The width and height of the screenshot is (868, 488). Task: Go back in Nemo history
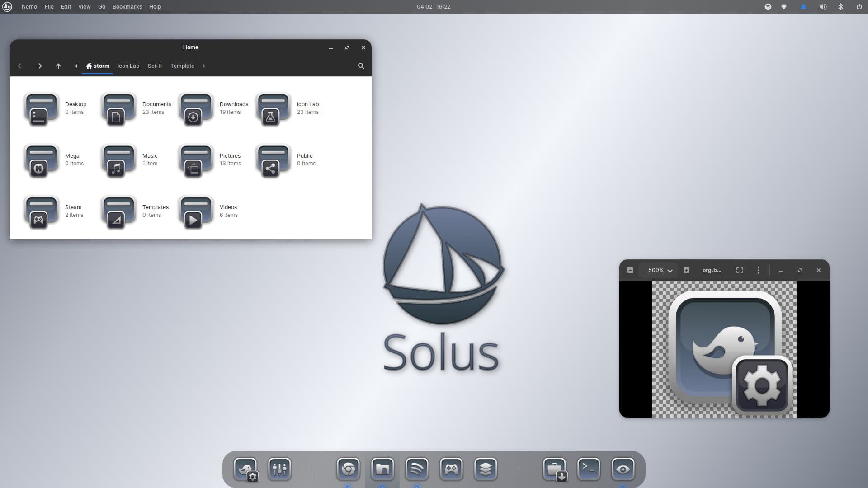tap(20, 66)
